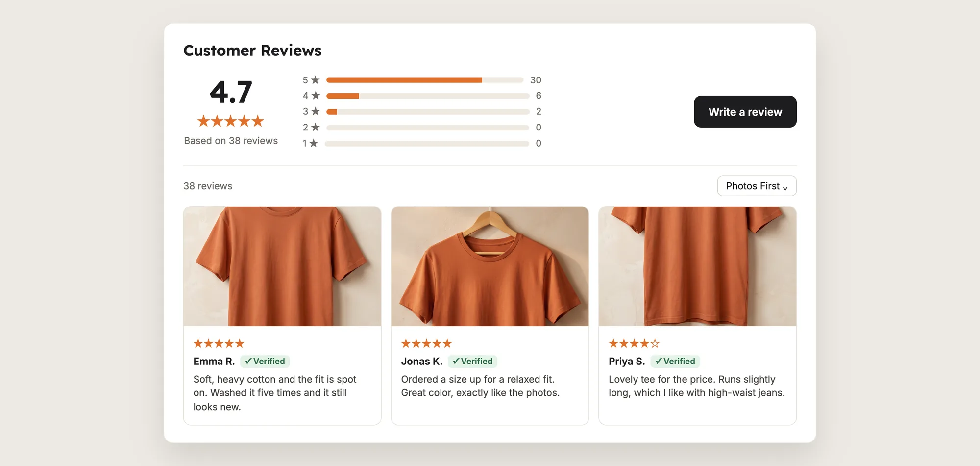980x466 pixels.
Task: Click the review text starting Ordered a size up
Action: pos(480,386)
